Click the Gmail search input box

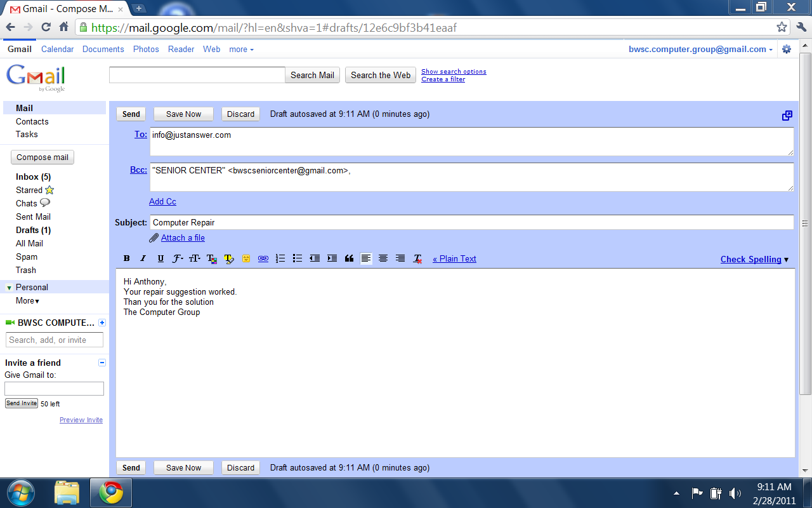pyautogui.click(x=197, y=75)
